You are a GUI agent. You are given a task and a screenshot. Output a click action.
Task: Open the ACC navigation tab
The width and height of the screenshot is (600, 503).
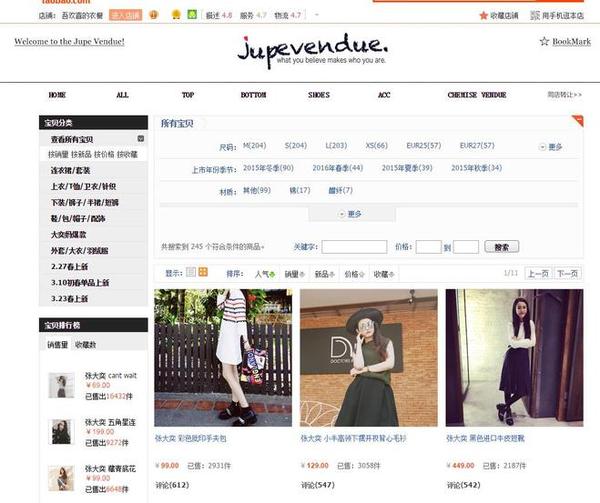click(384, 95)
